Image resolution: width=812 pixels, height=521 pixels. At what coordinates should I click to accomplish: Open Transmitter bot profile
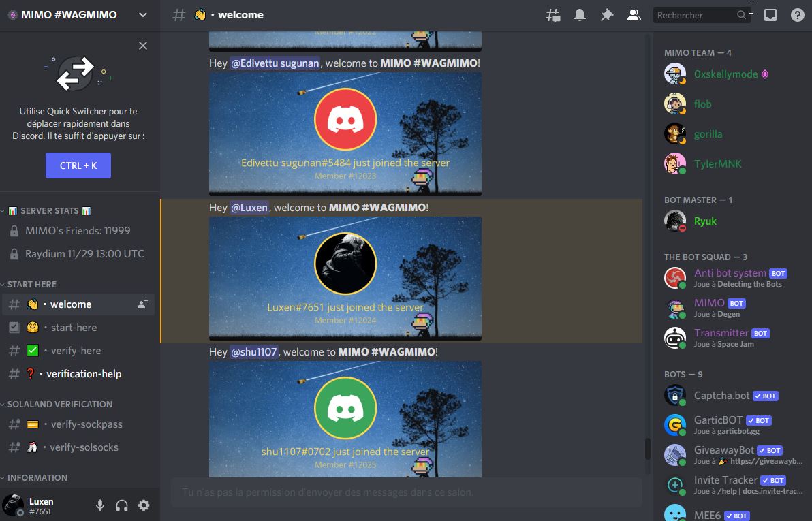(x=732, y=338)
